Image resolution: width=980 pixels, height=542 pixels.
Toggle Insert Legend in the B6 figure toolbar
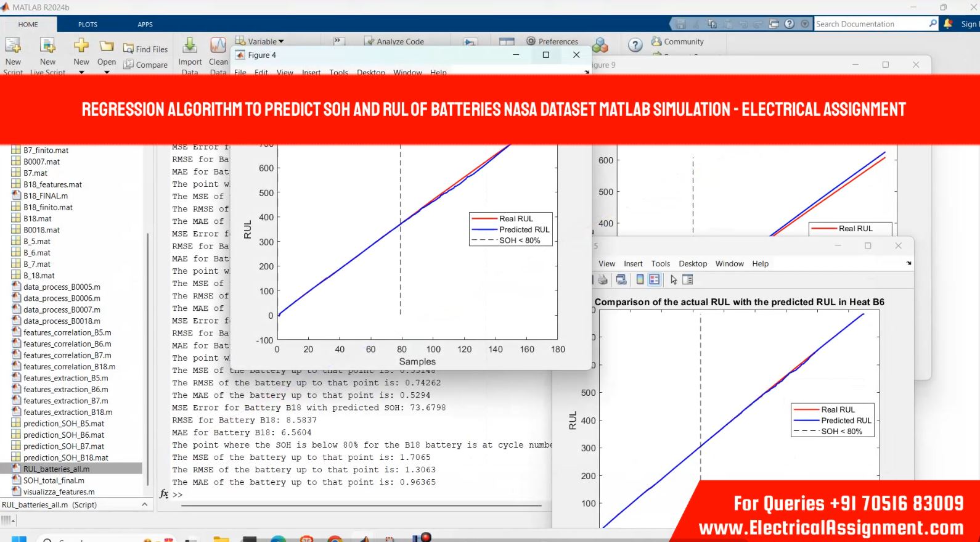[x=654, y=279]
